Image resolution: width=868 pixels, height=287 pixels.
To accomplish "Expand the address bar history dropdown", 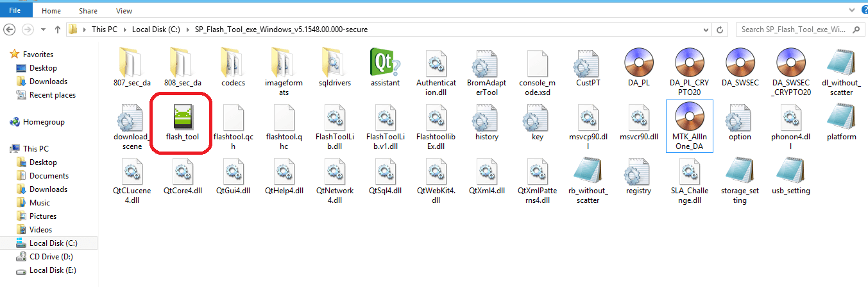I will 707,30.
